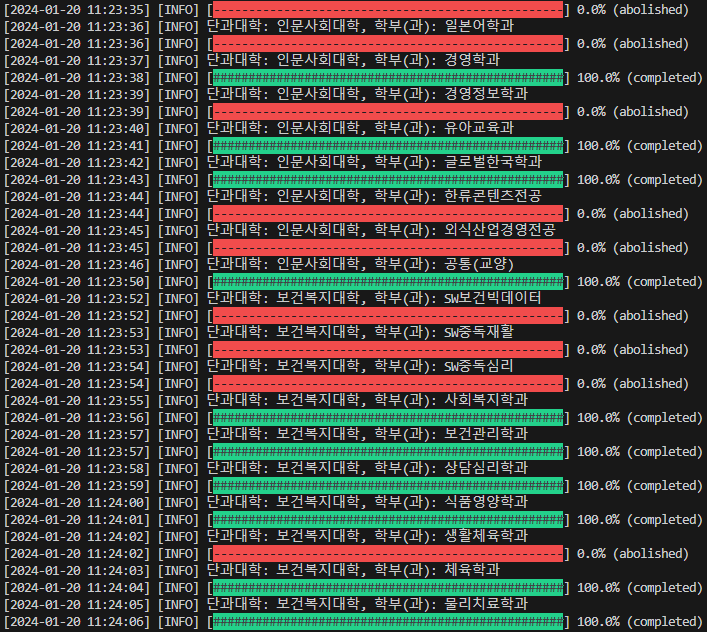The image size is (707, 632).
Task: Click the 한류콘텐츠전공 major name
Action: (493, 196)
